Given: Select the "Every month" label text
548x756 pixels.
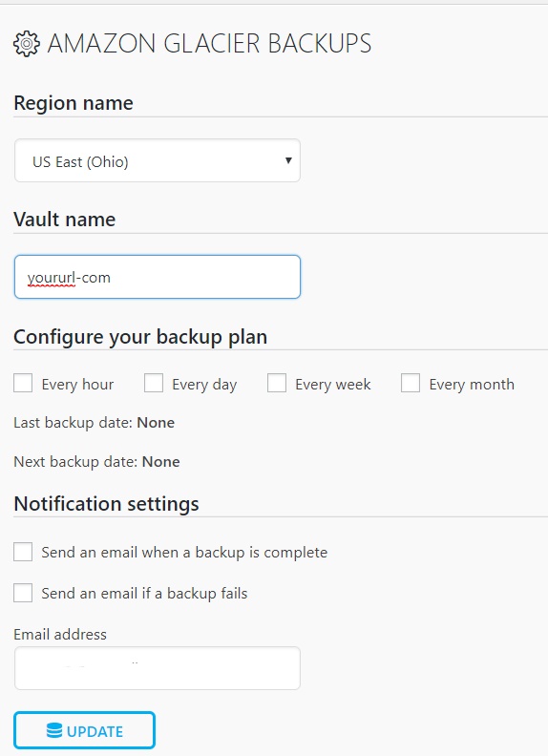Looking at the screenshot, I should (x=472, y=385).
